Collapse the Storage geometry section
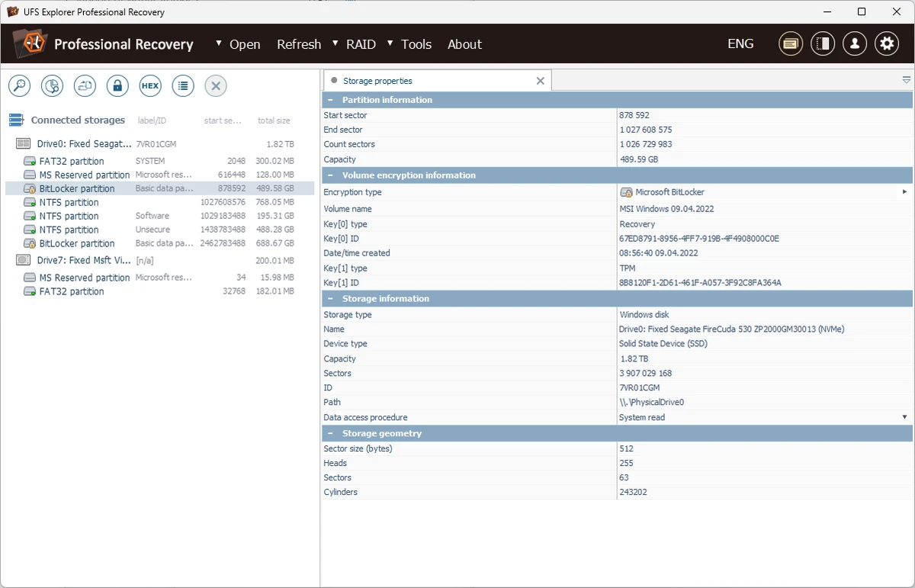 point(330,433)
